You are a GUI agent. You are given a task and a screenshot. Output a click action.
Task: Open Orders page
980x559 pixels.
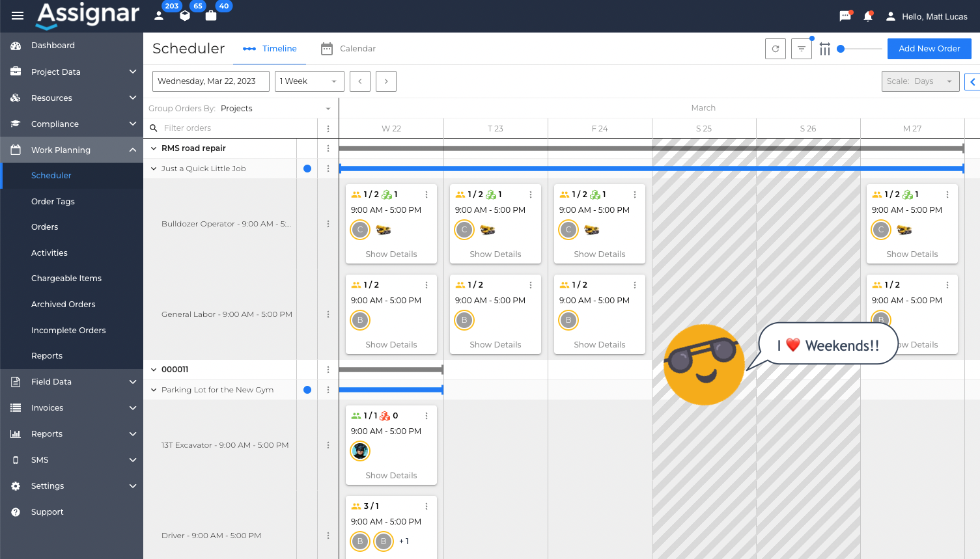tap(45, 227)
